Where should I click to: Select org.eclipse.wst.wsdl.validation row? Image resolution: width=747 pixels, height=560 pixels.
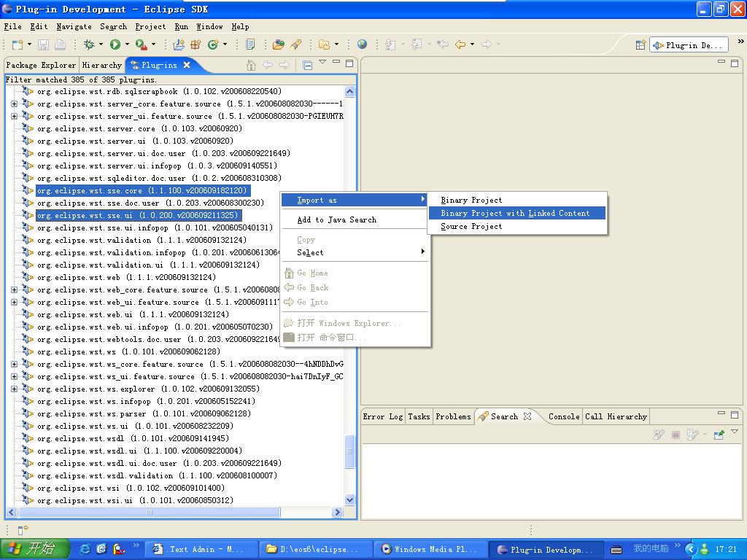pos(158,475)
